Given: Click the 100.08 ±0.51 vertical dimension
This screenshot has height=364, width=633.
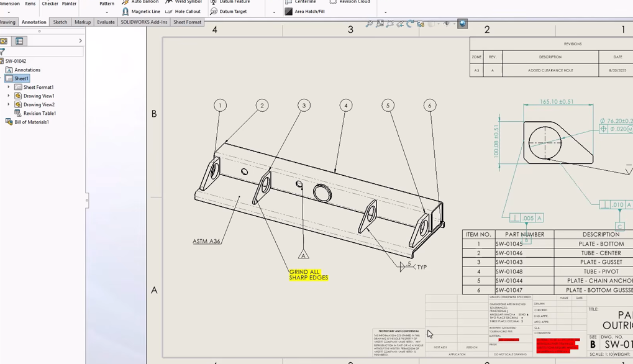Looking at the screenshot, I should pos(496,141).
